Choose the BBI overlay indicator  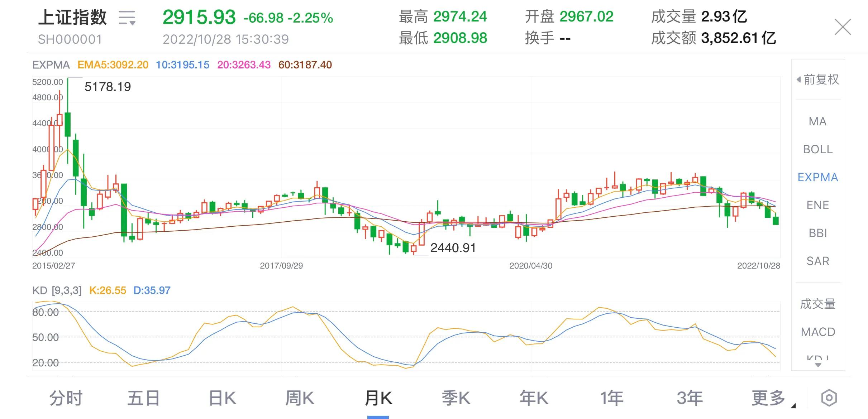click(x=818, y=233)
